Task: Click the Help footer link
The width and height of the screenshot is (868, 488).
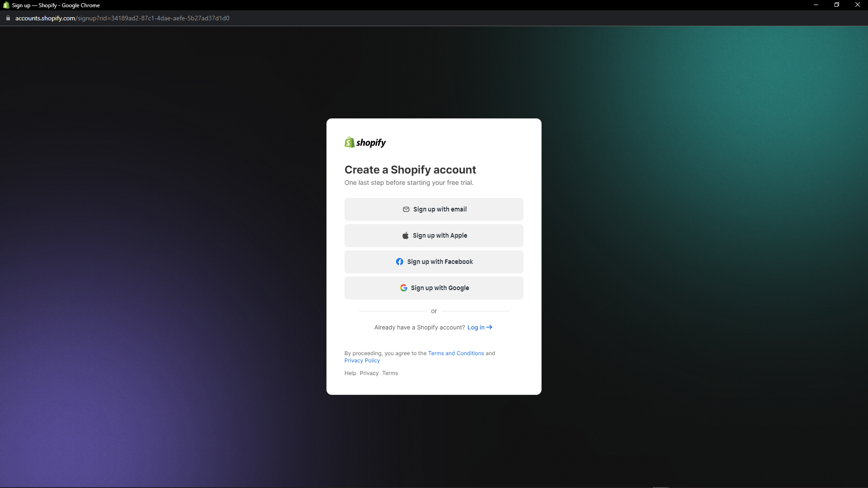Action: [x=350, y=373]
